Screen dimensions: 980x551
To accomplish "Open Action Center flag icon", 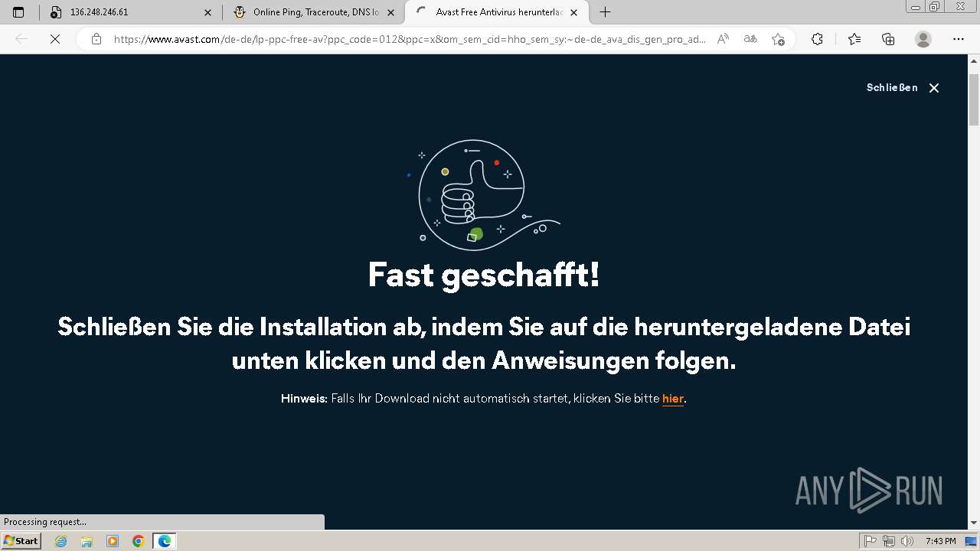I will pos(871,541).
